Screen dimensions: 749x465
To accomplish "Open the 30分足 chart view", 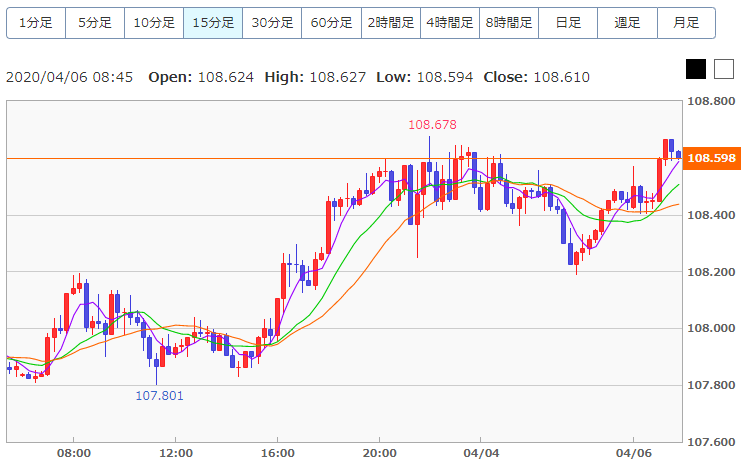I will 272,22.
